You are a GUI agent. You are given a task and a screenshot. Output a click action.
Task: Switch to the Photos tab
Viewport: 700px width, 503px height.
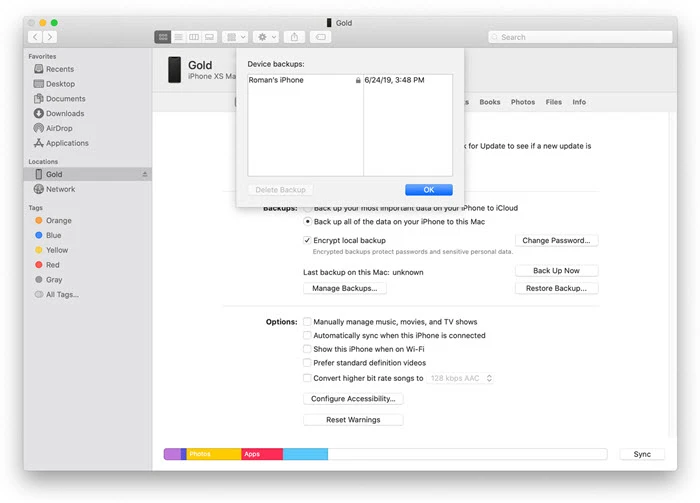(523, 102)
